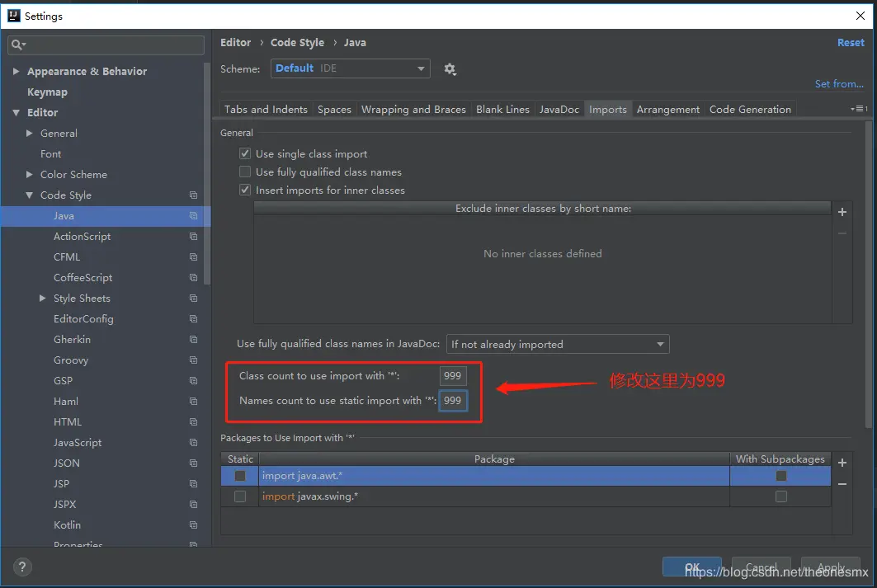The image size is (877, 588).
Task: Switch to the Spaces tab
Action: 334,110
